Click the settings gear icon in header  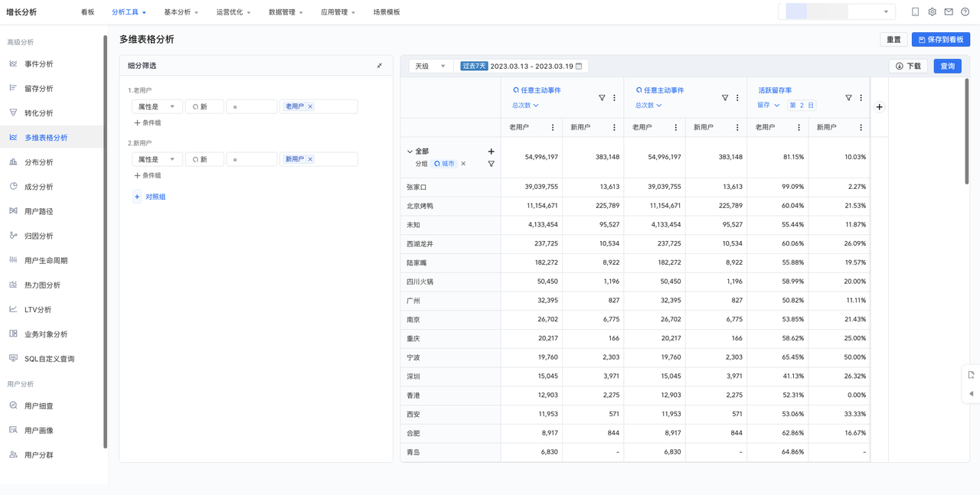point(932,12)
